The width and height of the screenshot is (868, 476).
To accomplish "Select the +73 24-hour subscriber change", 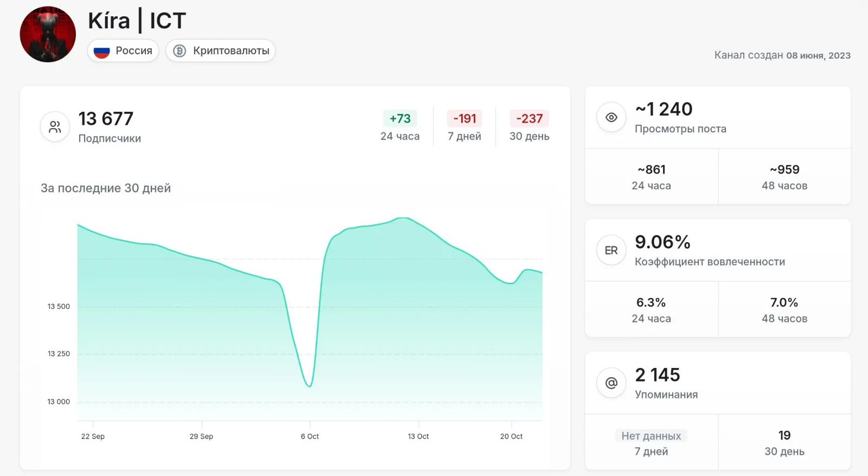I will 400,118.
